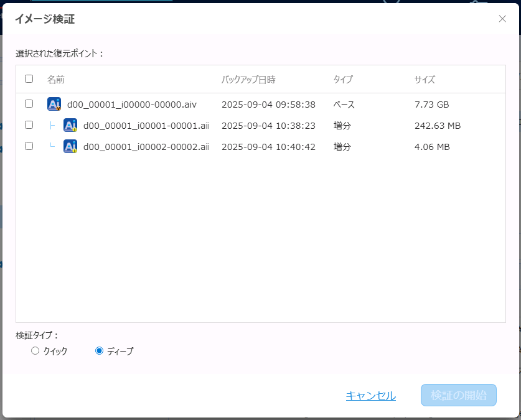The height and width of the screenshot is (420, 521).
Task: Click the icon of incremental i00002-00002.aii
Action: point(70,147)
